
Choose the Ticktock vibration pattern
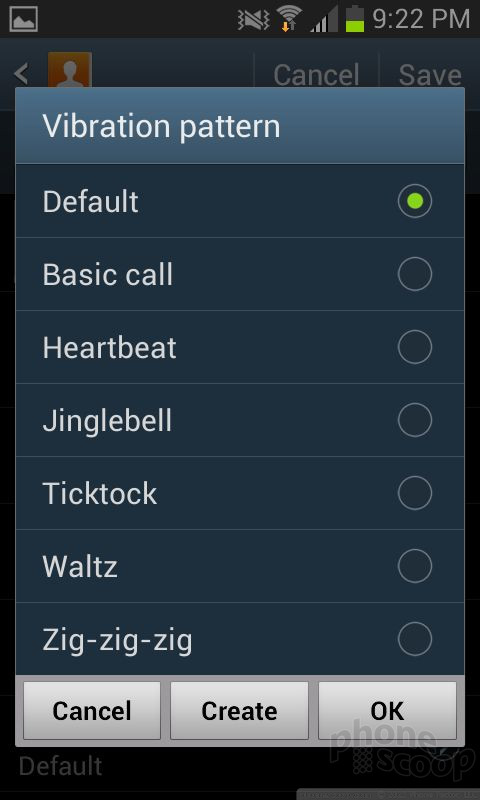[x=240, y=493]
